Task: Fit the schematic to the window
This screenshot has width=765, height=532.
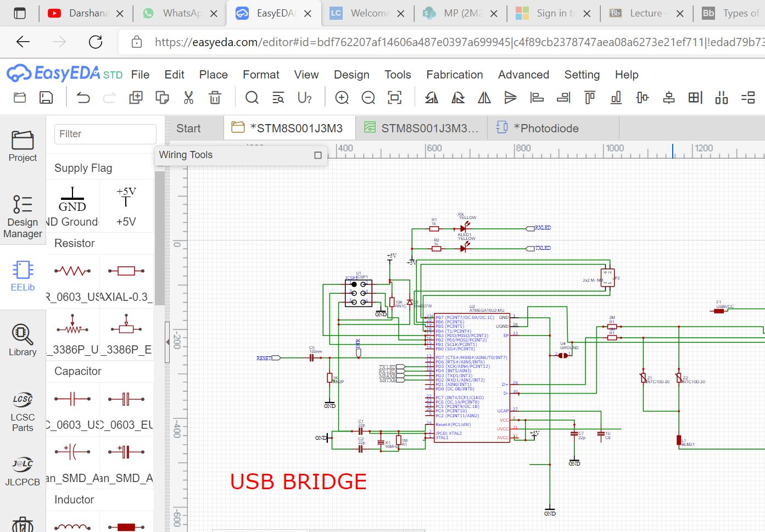Action: [x=395, y=97]
